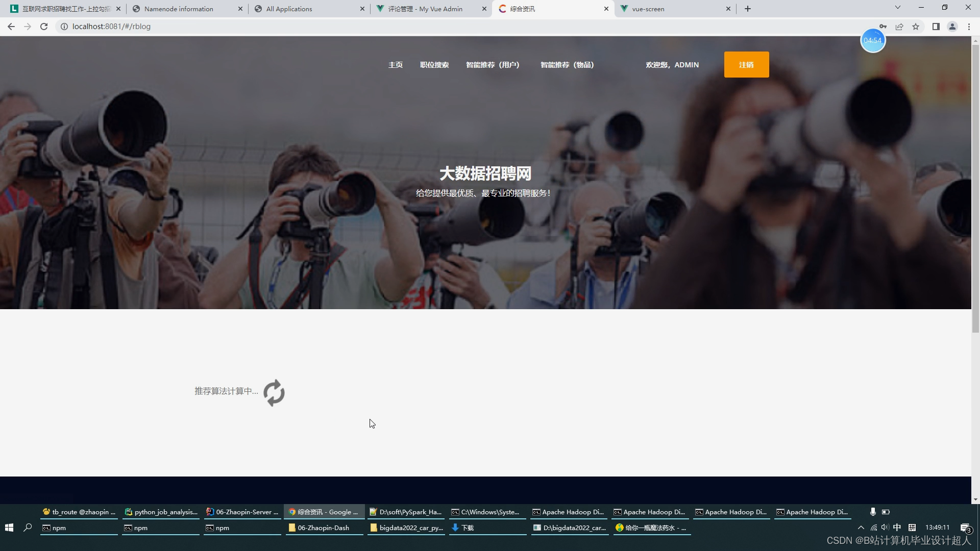Click the password key icon in address bar
The width and height of the screenshot is (980, 551).
883,27
